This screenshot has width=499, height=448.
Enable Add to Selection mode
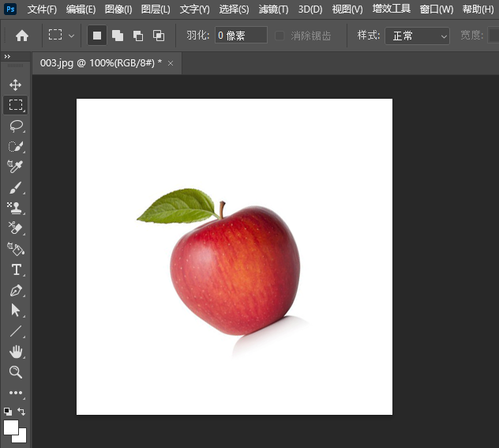point(118,36)
